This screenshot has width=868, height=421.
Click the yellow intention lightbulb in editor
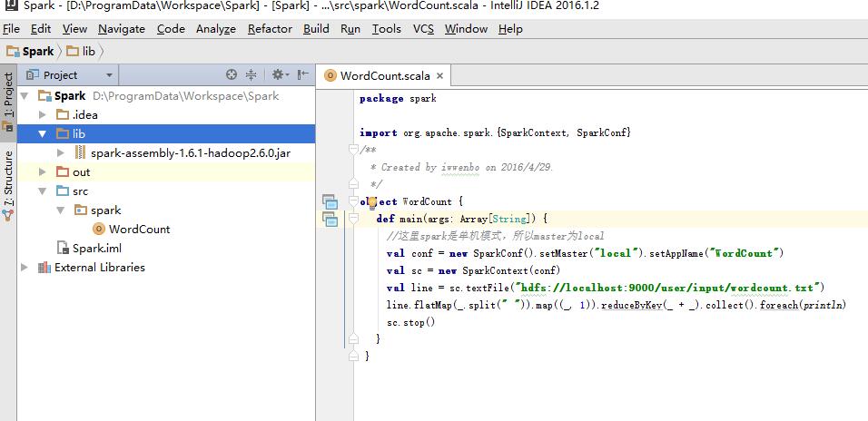pyautogui.click(x=371, y=201)
